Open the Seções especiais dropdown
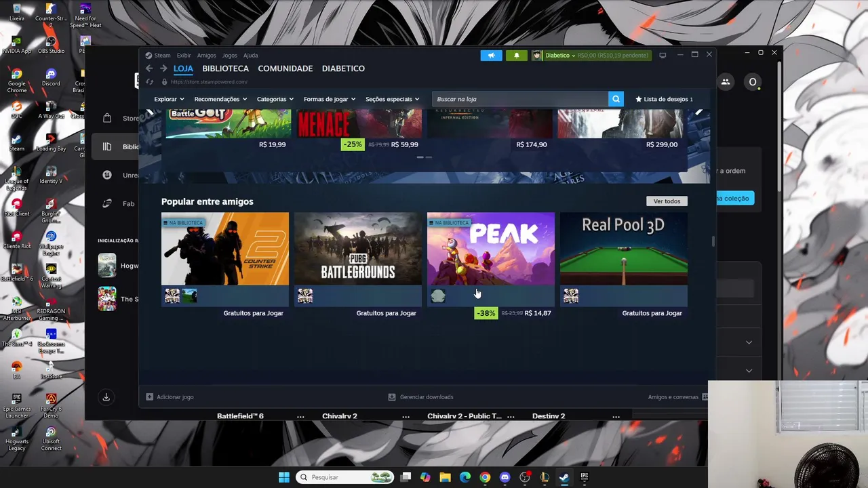Image resolution: width=868 pixels, height=488 pixels. point(393,99)
